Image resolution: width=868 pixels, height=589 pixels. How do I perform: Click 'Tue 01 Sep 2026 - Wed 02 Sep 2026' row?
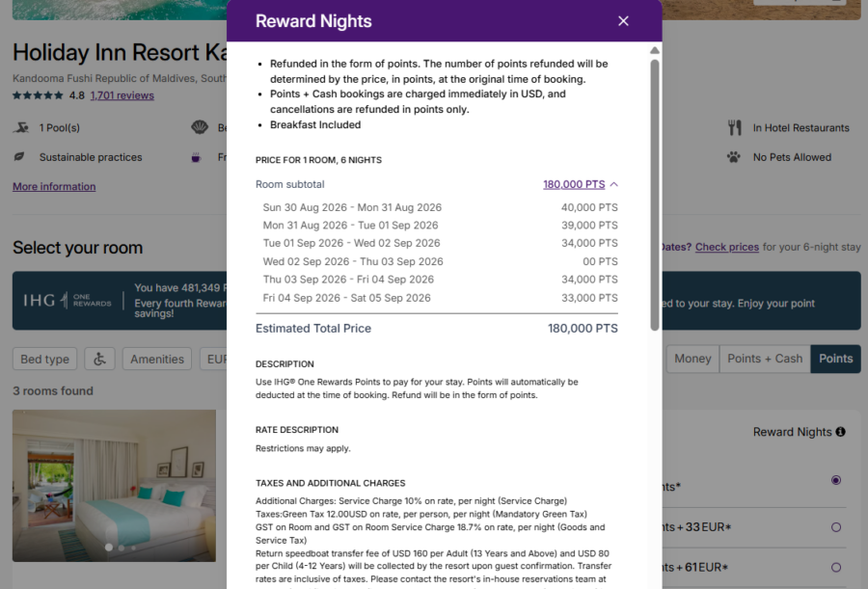click(x=440, y=243)
